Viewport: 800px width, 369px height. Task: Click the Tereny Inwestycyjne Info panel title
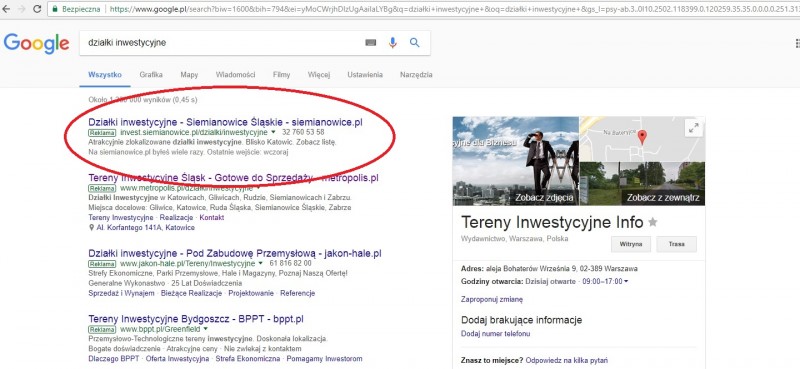click(x=552, y=223)
